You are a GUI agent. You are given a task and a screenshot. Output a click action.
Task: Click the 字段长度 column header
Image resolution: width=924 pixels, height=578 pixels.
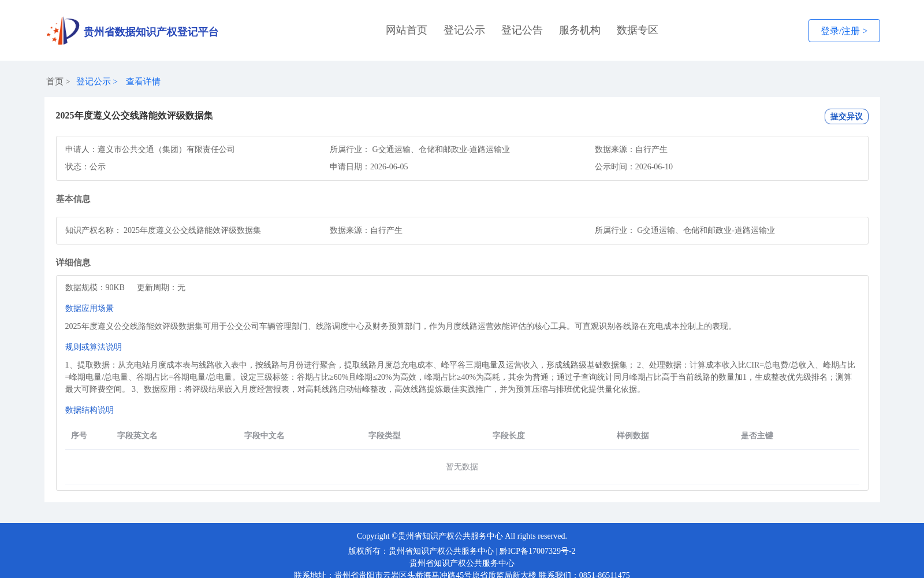click(x=509, y=435)
